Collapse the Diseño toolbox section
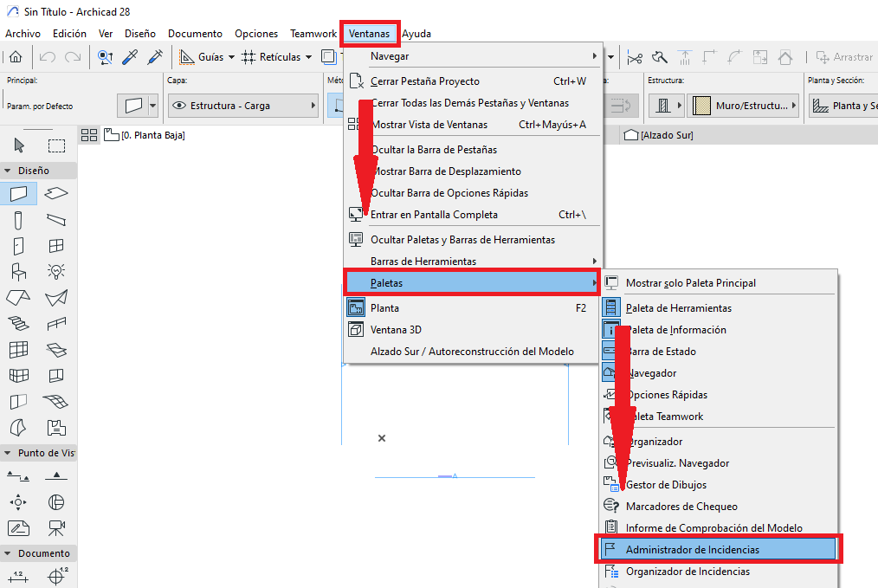878x588 pixels. [x=9, y=171]
